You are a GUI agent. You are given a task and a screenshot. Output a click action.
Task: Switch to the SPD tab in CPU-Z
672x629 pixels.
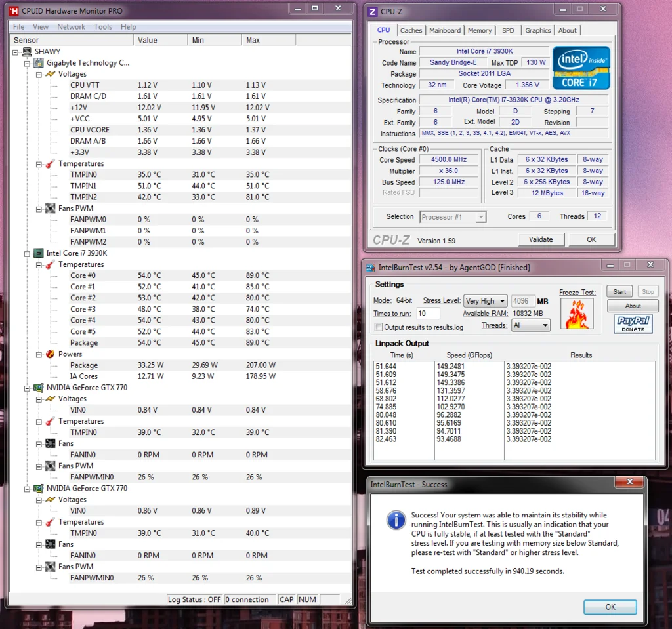(x=508, y=30)
